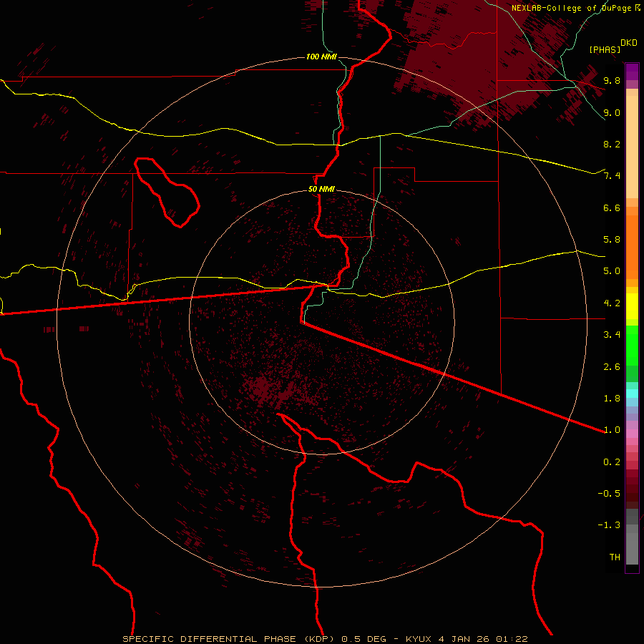Click the Specific Differential Phase KYUX caption
The image size is (644, 644).
click(x=325, y=639)
